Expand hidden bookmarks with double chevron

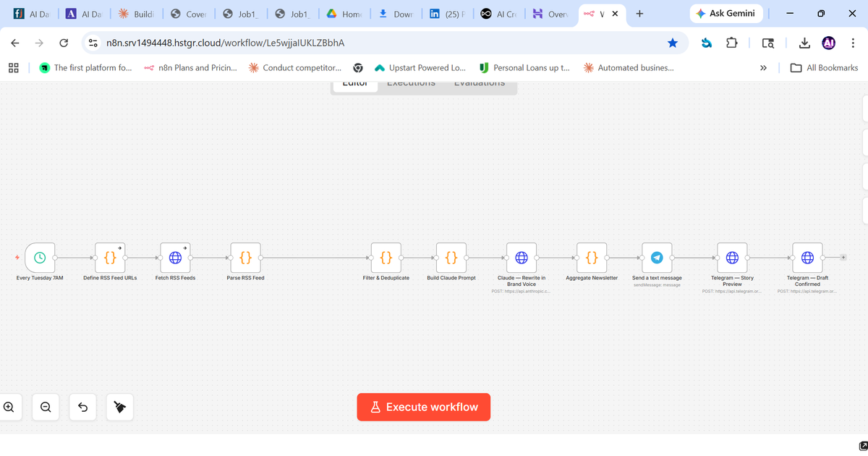(x=763, y=68)
